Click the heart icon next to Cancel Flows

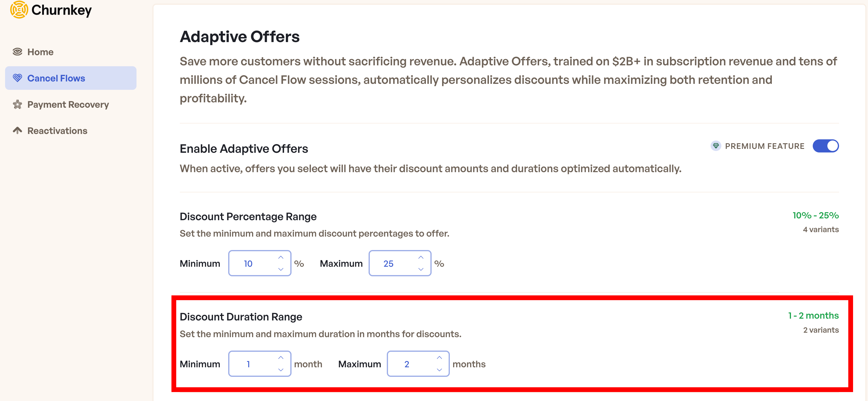click(18, 78)
